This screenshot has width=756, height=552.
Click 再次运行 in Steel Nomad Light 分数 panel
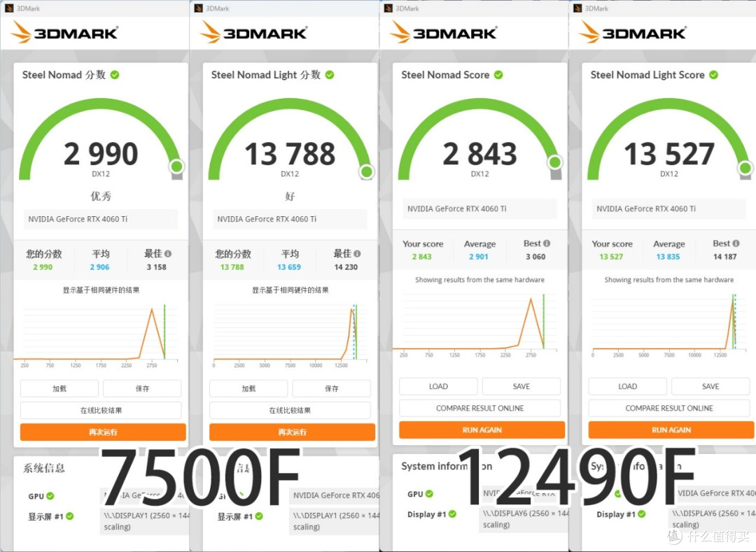pos(289,432)
